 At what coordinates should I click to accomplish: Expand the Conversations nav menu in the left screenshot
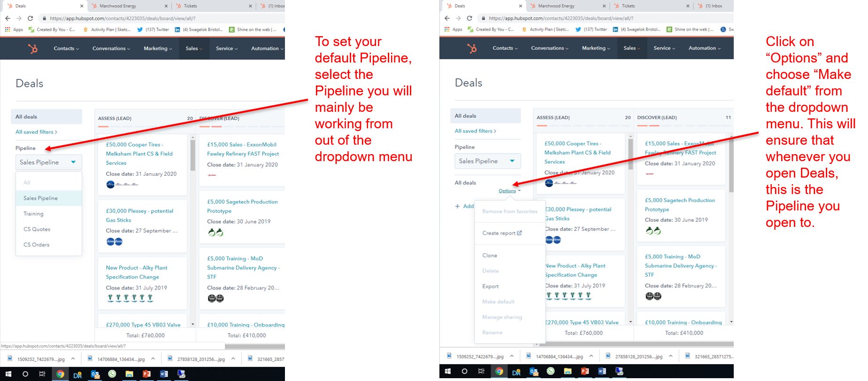(111, 48)
